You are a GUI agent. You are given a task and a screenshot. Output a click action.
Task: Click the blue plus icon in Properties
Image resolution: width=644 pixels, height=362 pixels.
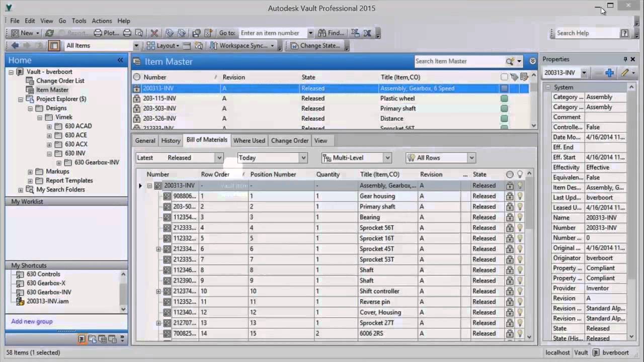[609, 73]
